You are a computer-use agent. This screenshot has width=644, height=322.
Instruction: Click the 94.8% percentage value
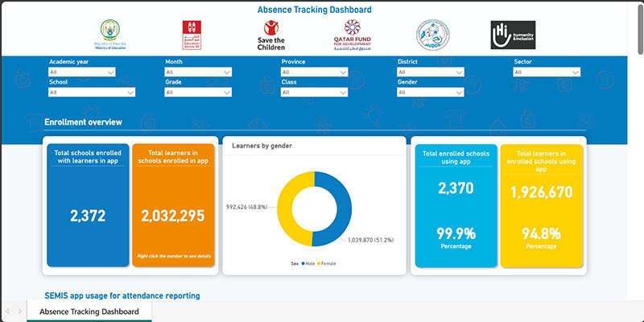point(541,233)
